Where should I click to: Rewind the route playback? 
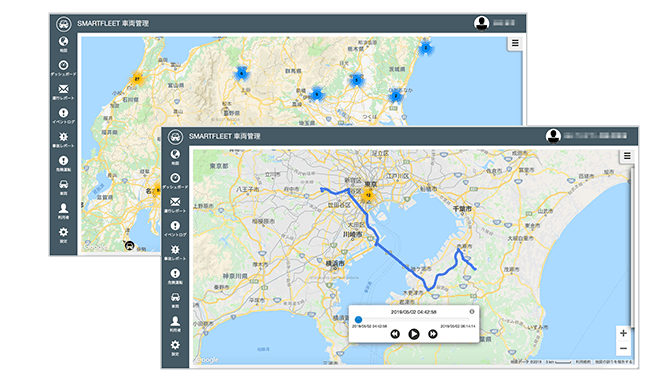pos(395,334)
